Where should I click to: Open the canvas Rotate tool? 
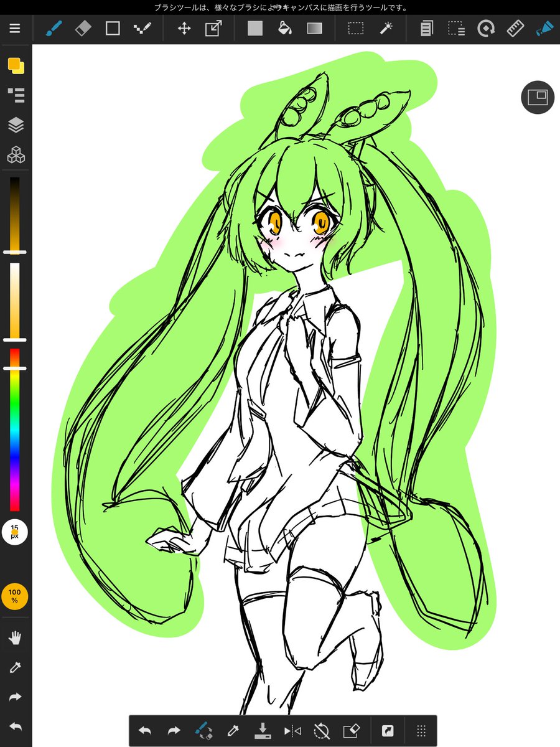pyautogui.click(x=486, y=29)
